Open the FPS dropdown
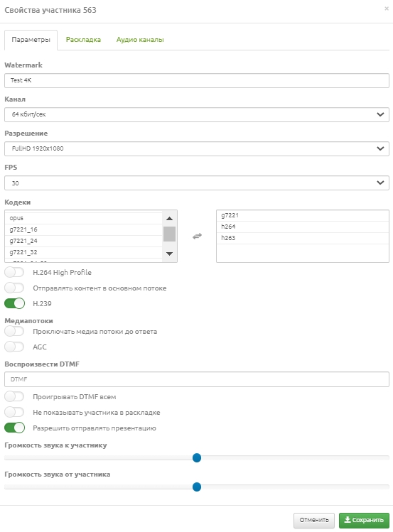This screenshot has width=393, height=532. tap(197, 183)
